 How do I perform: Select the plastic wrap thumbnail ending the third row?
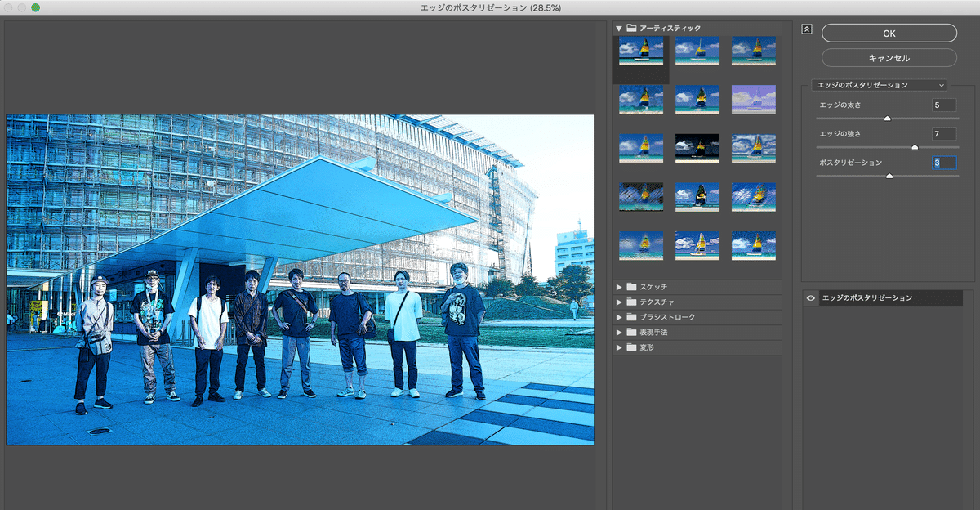pos(754,149)
